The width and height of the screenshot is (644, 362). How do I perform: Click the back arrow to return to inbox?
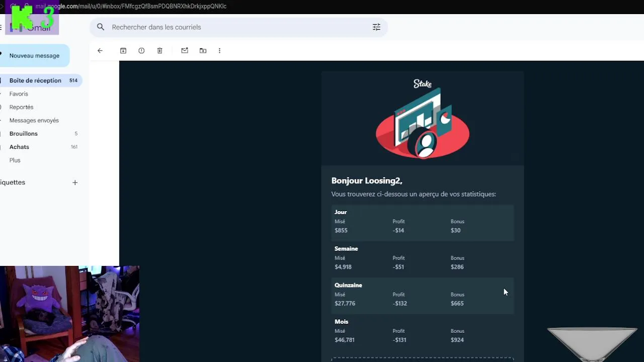pyautogui.click(x=100, y=51)
